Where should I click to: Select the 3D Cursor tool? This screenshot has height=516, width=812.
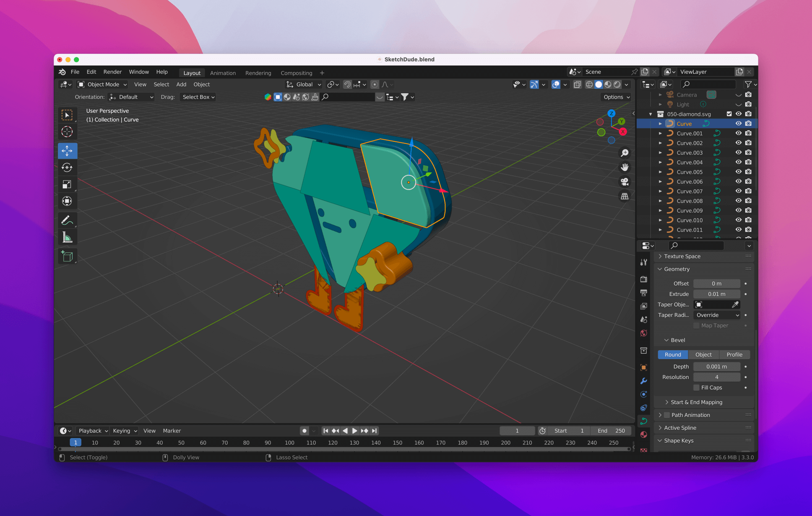click(68, 131)
